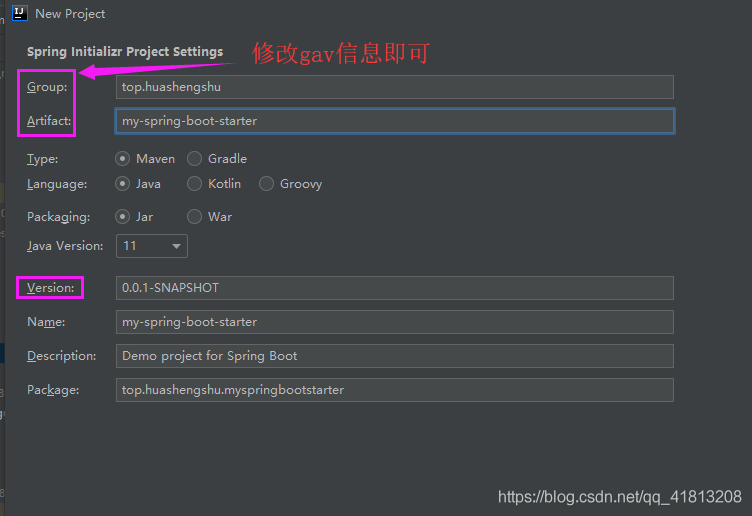The image size is (752, 516).
Task: Click the Package input field
Action: (x=395, y=390)
